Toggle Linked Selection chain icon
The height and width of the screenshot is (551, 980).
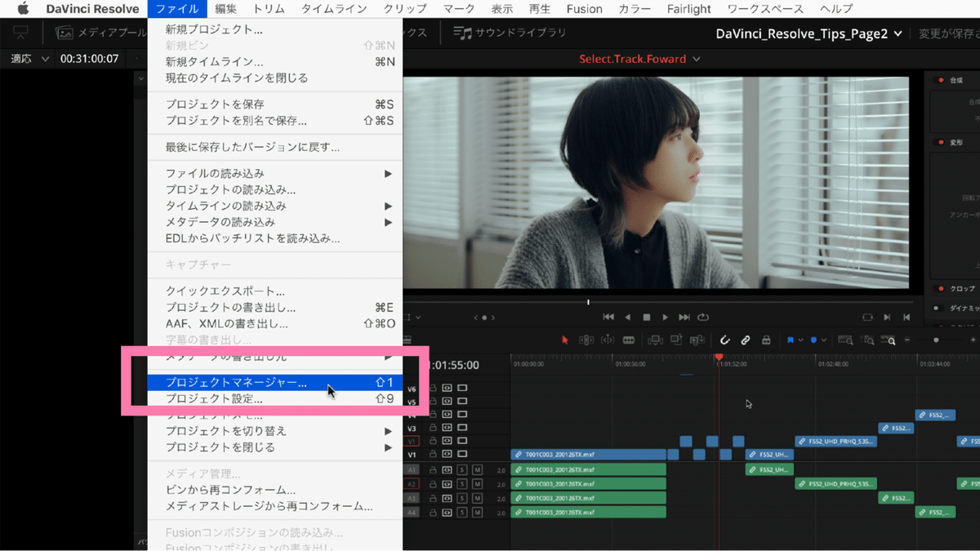(x=746, y=340)
